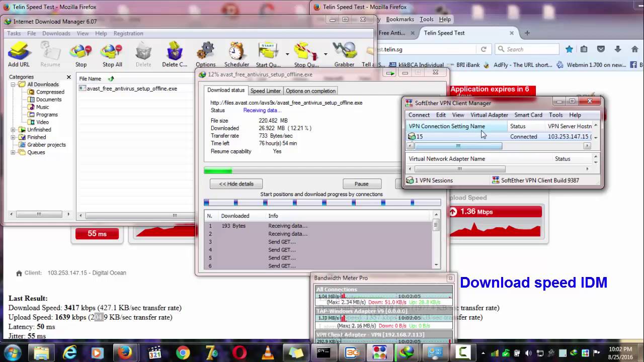Open the Webmin 1.700 bookmark
The height and width of the screenshot is (362, 644).
pyautogui.click(x=592, y=65)
